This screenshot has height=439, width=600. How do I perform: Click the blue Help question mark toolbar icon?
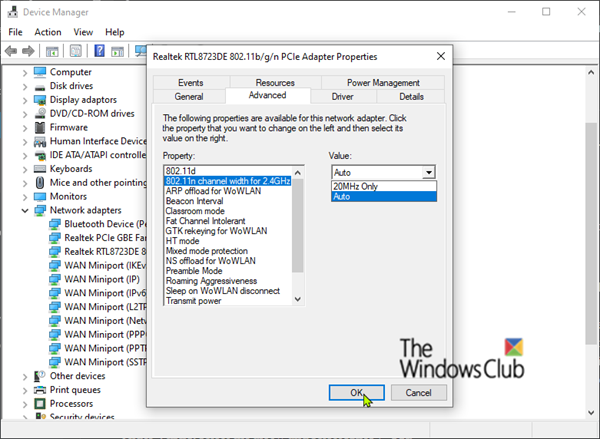(x=99, y=51)
